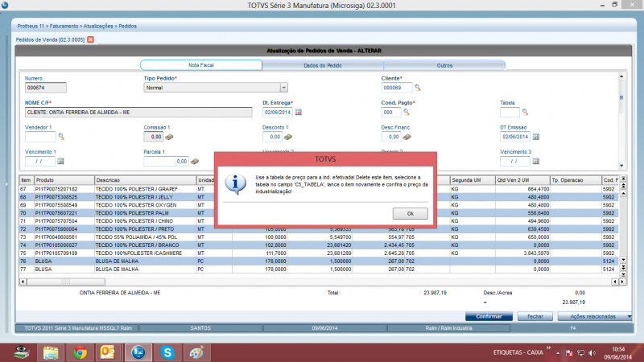This screenshot has width=644, height=362.
Task: Click the grid scroll right arrow
Action: [x=622, y=282]
